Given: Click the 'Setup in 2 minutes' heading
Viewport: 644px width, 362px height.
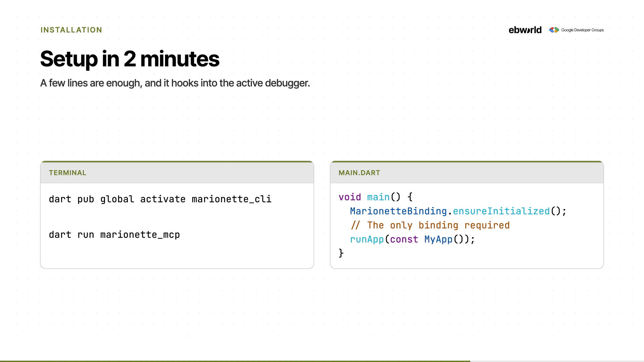Looking at the screenshot, I should coord(130,59).
